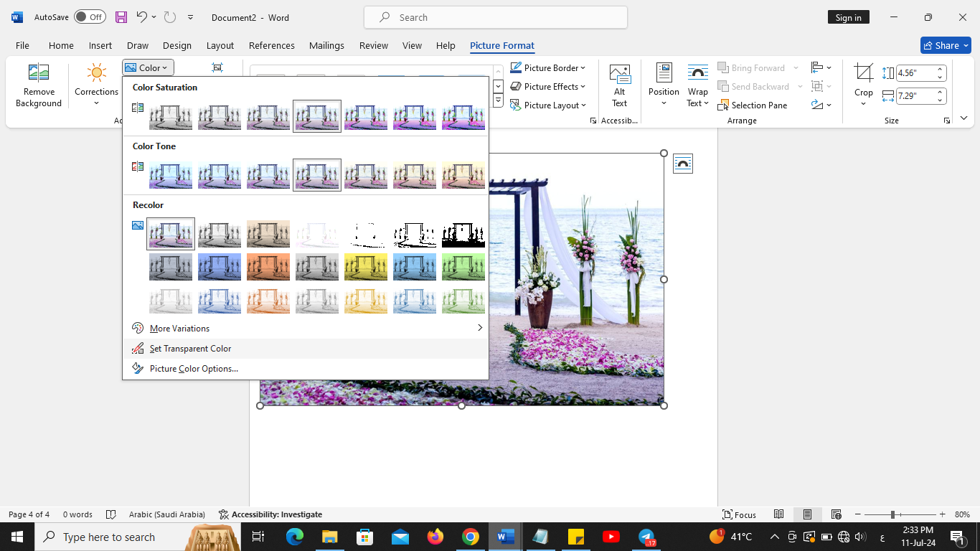Switch to the Design tab
This screenshot has height=551, width=980.
pyautogui.click(x=177, y=45)
